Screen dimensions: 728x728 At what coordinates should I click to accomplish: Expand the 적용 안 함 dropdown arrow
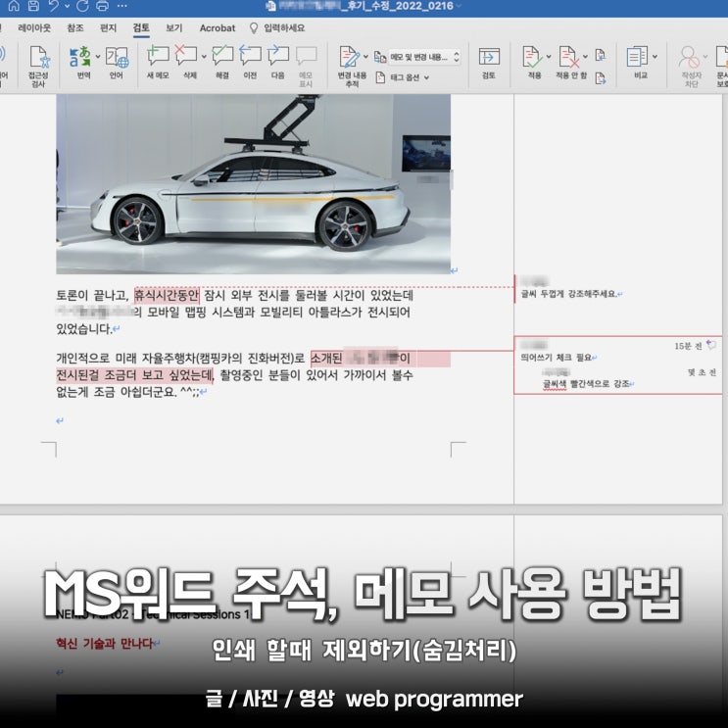(x=586, y=57)
